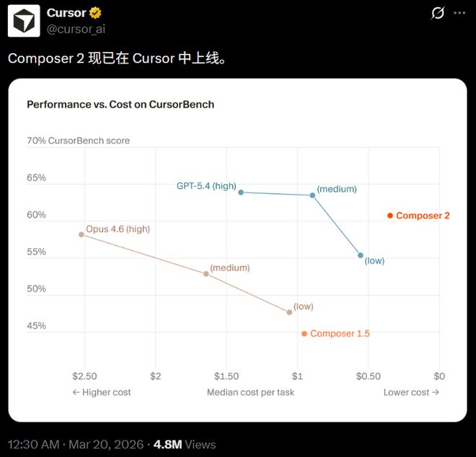This screenshot has height=457, width=476.
Task: Open the @cursor_ai handle link
Action: coord(76,28)
